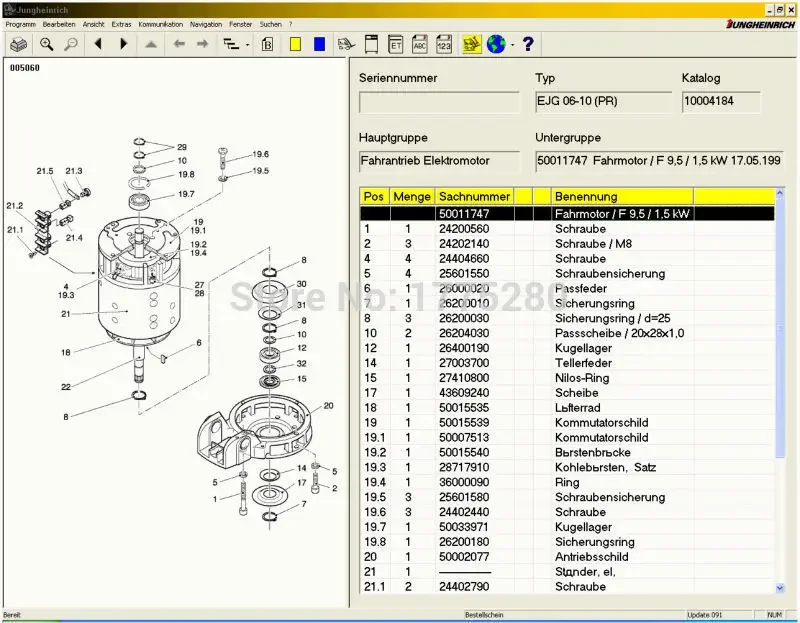
Task: Click the ET parts information icon
Action: coord(394,43)
